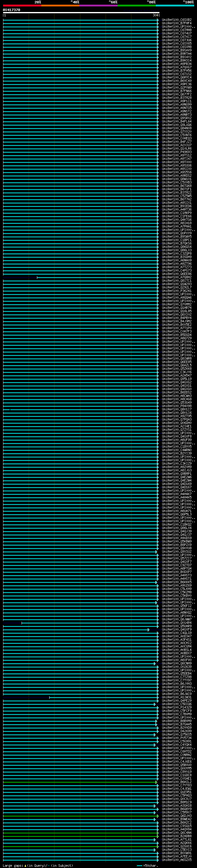Select the UniRef100_C6T4U7 label

click(x=177, y=33)
